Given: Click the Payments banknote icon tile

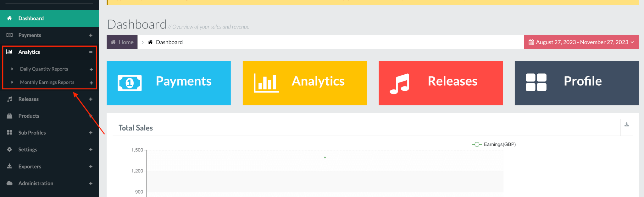Looking at the screenshot, I should (130, 83).
